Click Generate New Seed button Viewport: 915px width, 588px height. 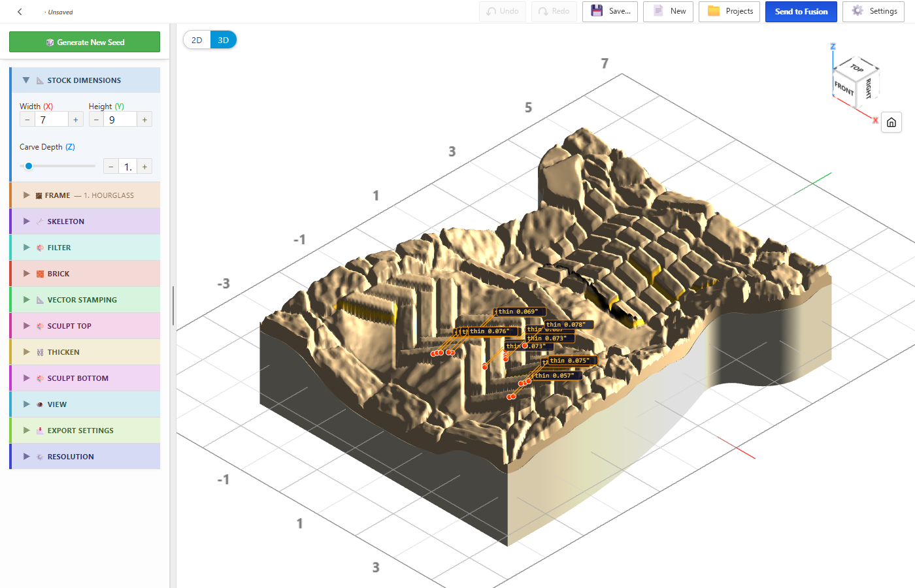[x=84, y=42]
